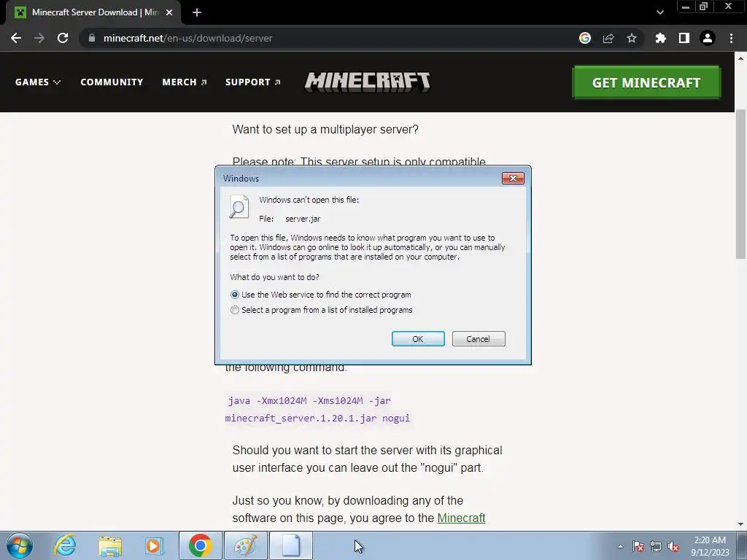Open the Google icon in the address bar

[x=585, y=38]
